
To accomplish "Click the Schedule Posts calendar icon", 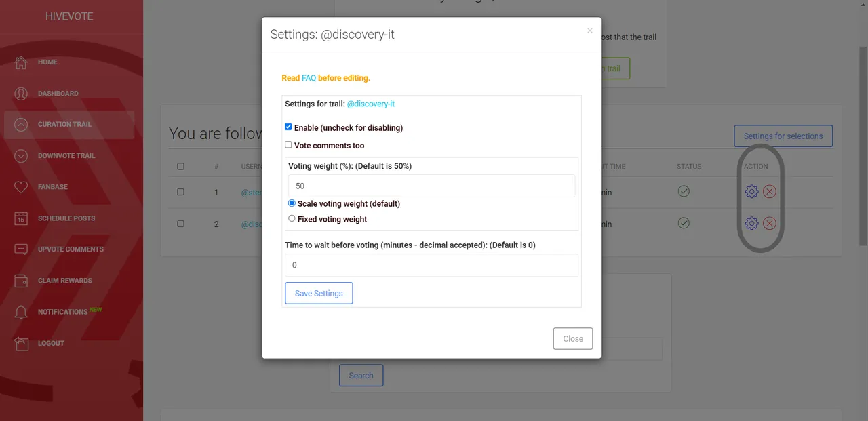I will tap(21, 218).
